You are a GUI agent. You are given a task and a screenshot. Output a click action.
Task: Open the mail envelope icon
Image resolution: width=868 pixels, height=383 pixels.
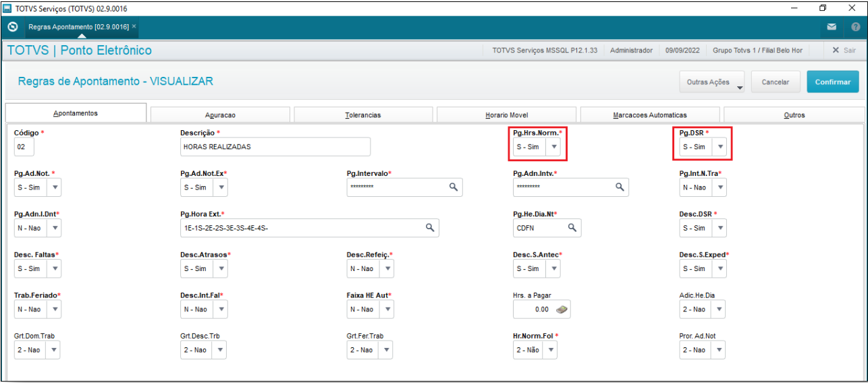832,27
